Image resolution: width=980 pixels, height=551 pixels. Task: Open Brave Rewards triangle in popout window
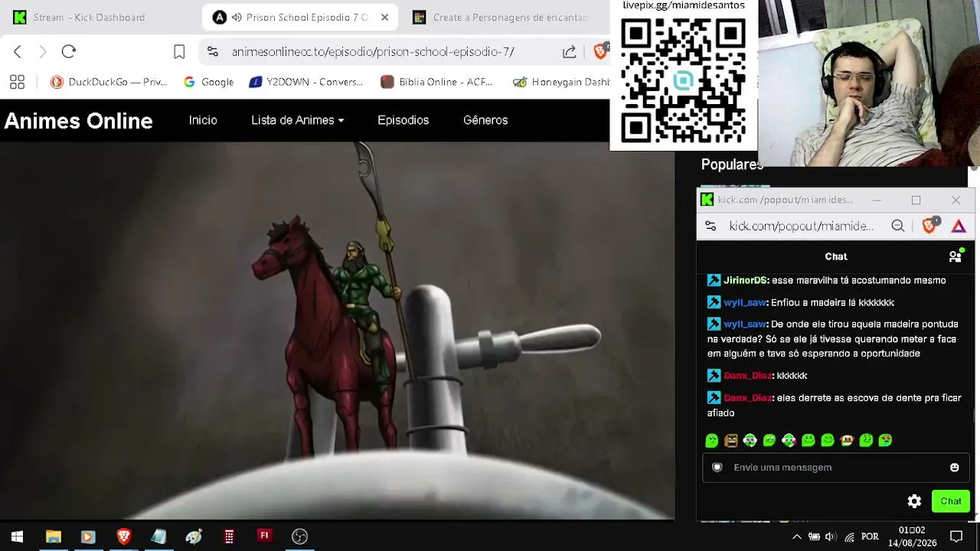959,226
